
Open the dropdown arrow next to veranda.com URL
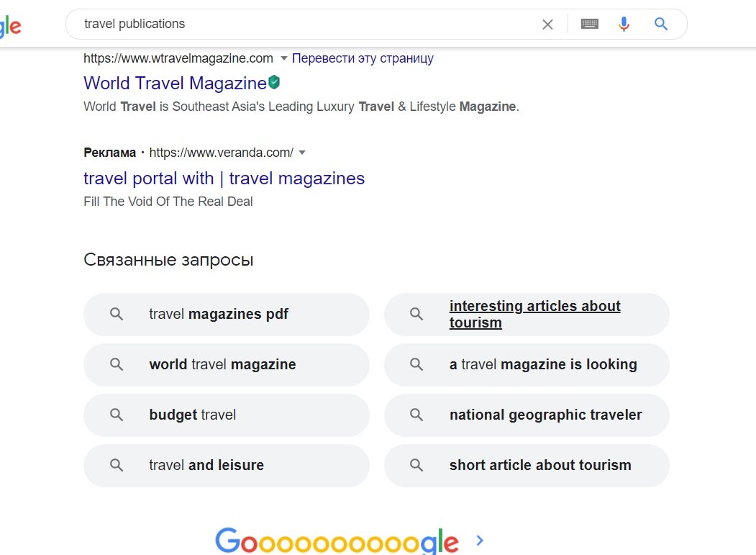pos(302,153)
